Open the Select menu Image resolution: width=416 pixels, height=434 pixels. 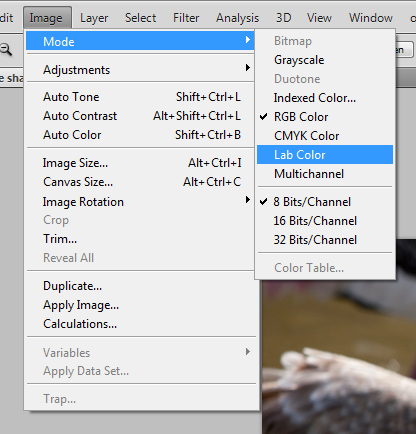point(140,18)
